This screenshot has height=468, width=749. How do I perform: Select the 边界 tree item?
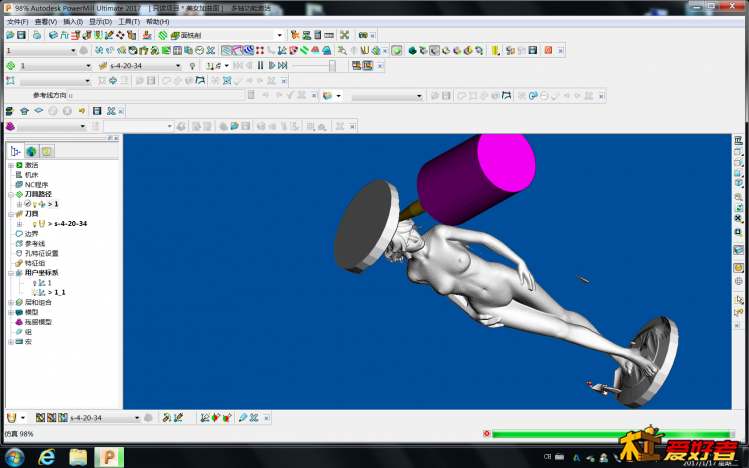click(32, 234)
